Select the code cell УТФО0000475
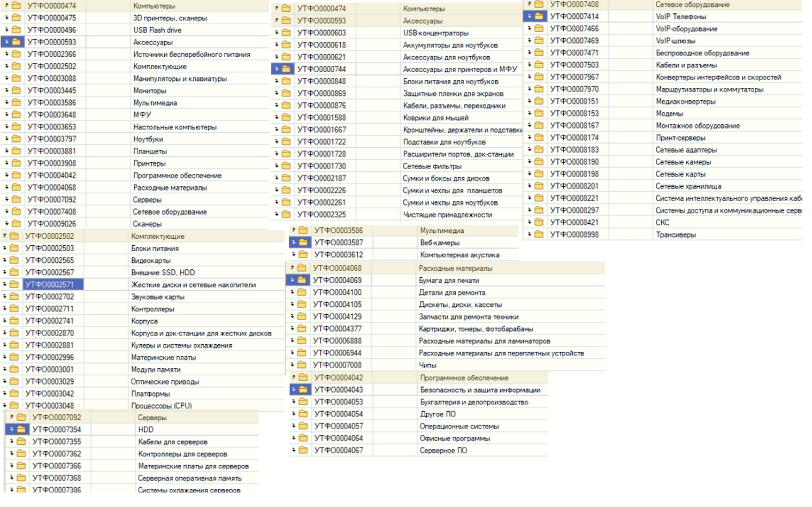Screen dimensions: 812x507 (x=52, y=18)
